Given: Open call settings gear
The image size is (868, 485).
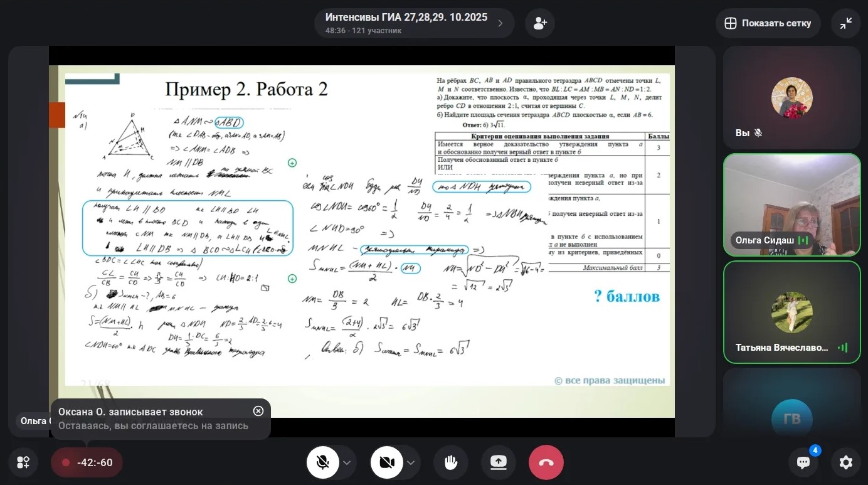Looking at the screenshot, I should [845, 462].
